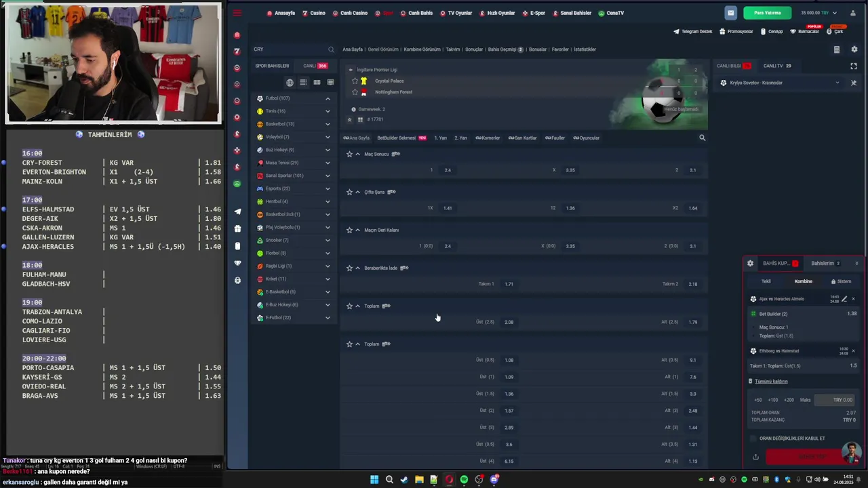The height and width of the screenshot is (488, 868).
Task: Open gift box icon in sidebar
Action: tap(237, 228)
